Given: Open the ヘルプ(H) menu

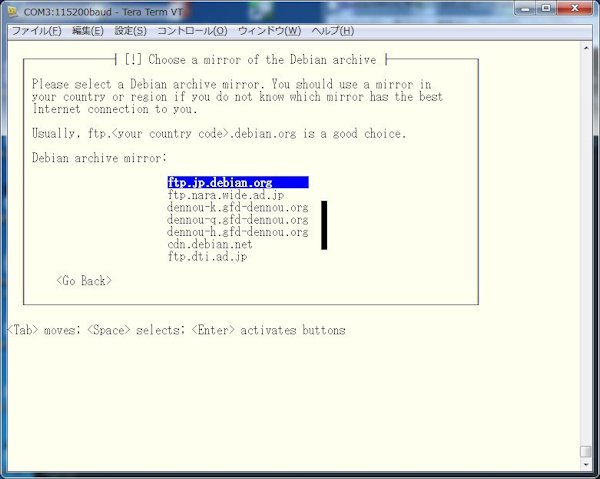Looking at the screenshot, I should click(333, 31).
